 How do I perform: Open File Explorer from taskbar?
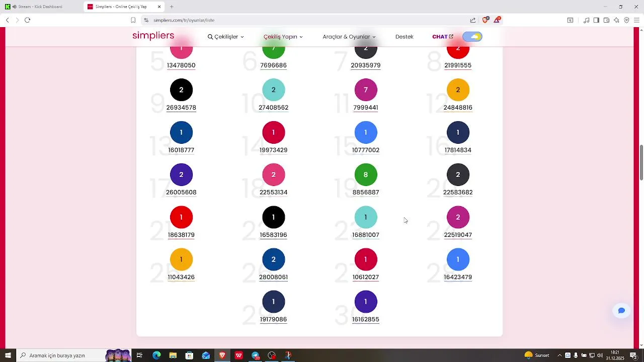[x=173, y=355]
